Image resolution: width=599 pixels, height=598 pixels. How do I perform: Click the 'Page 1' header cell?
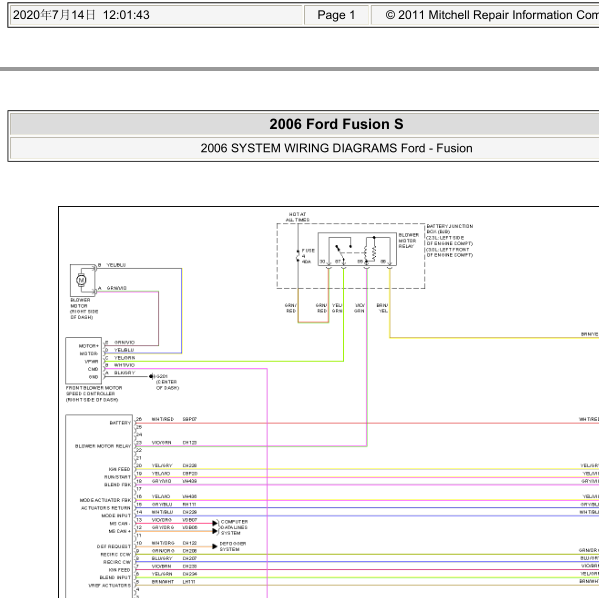pyautogui.click(x=336, y=15)
